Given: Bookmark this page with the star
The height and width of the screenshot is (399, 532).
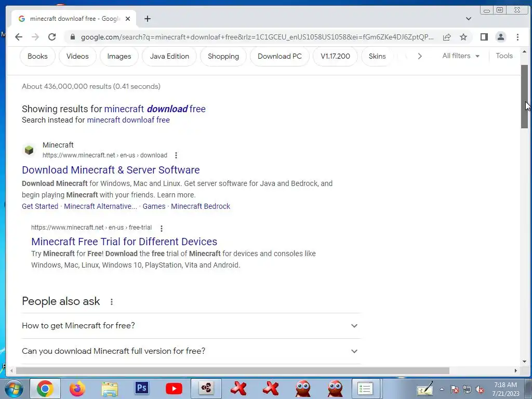Looking at the screenshot, I should 463,37.
